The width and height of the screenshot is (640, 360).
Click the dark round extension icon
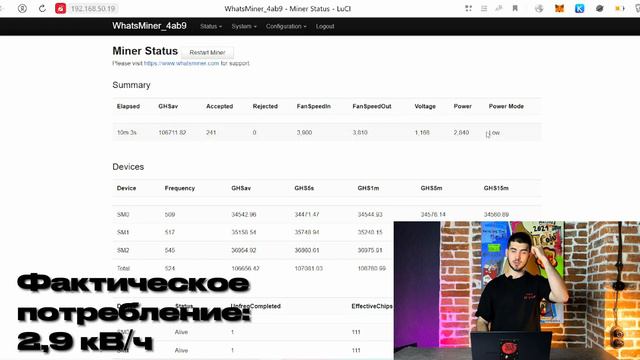point(599,8)
